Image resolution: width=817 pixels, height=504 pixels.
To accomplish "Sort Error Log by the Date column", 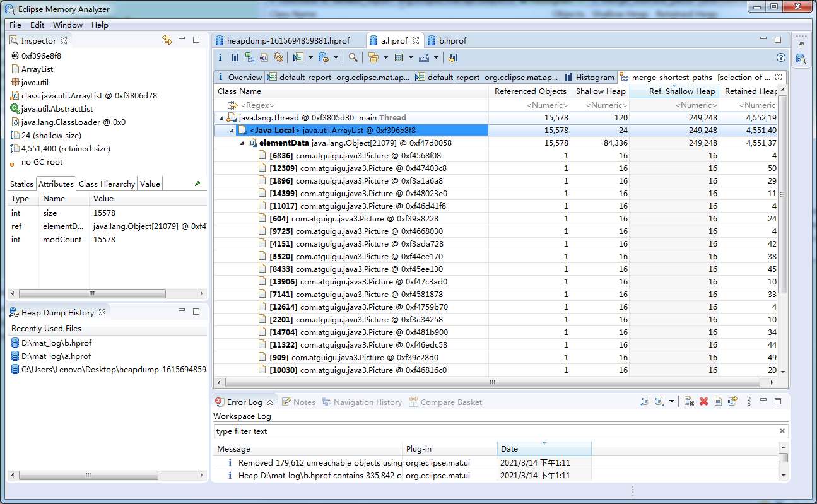I will pyautogui.click(x=544, y=448).
